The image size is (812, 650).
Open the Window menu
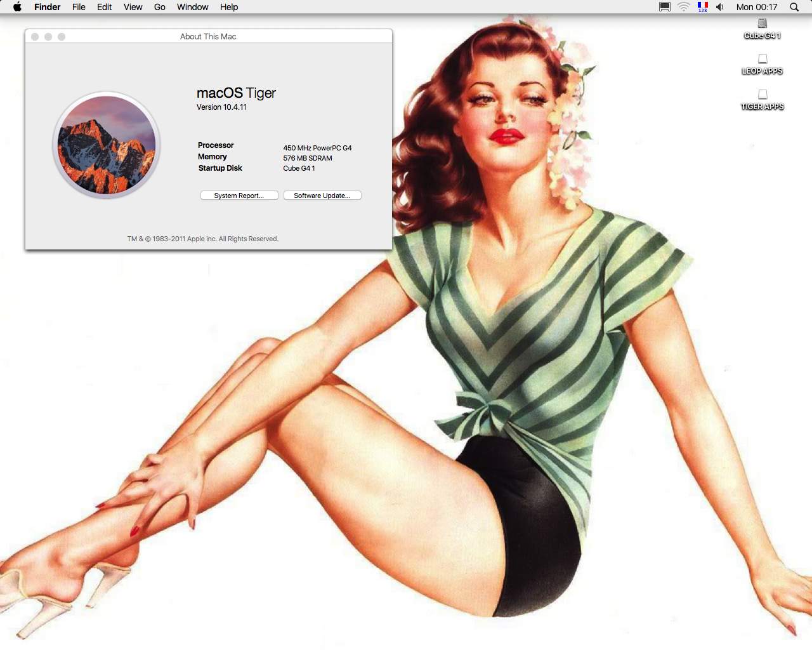point(193,7)
